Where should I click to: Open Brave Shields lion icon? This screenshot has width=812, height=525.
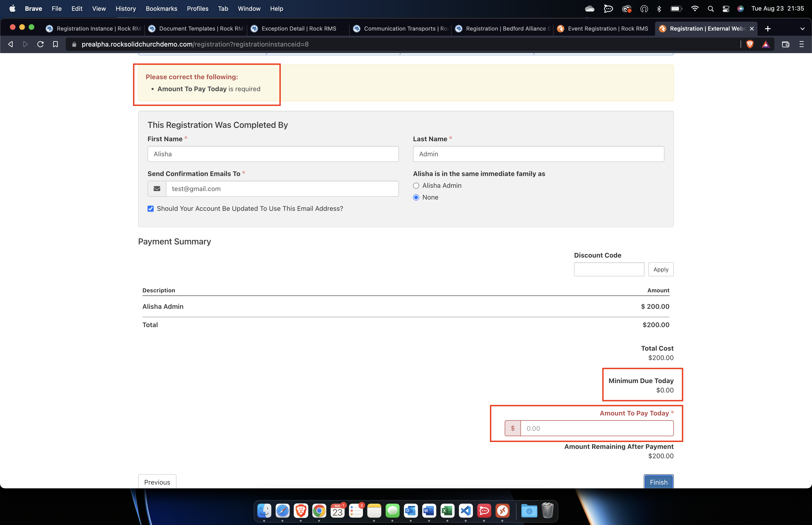coord(750,44)
